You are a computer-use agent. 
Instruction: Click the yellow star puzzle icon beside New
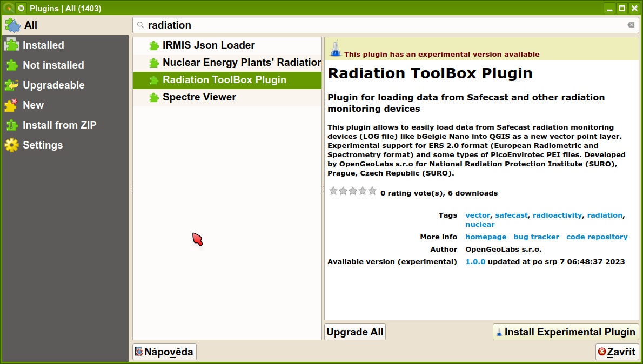point(11,105)
